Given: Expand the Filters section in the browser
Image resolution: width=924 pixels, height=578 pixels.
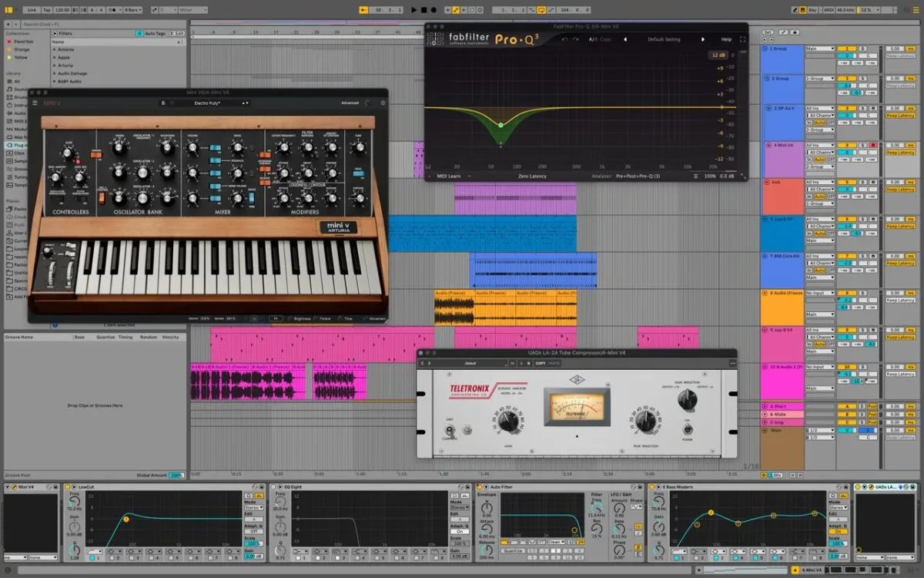Looking at the screenshot, I should pyautogui.click(x=55, y=33).
